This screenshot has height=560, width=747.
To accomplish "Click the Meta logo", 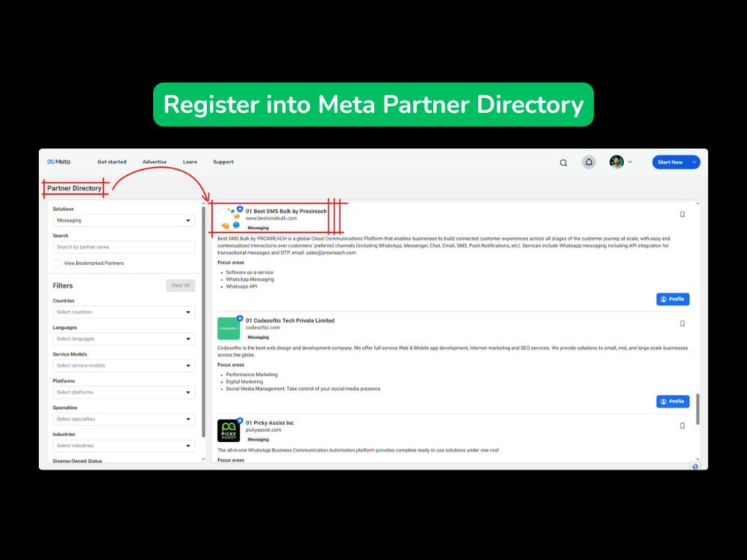I will tap(58, 162).
